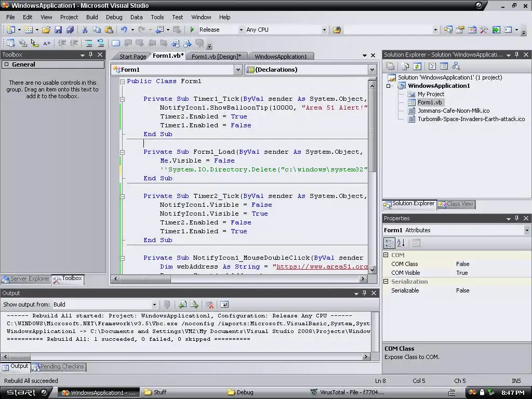532x399 pixels.
Task: Click the Paste clipboard icon
Action: tap(109, 30)
